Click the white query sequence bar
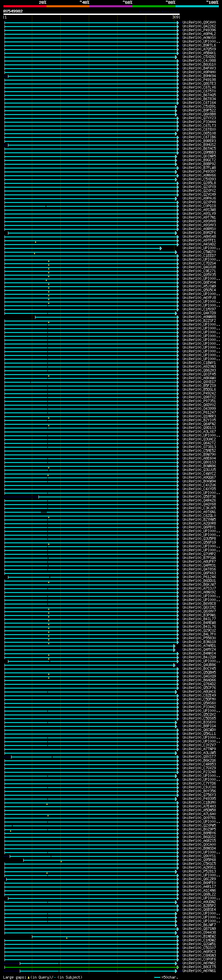The width and height of the screenshot is (222, 980). (x=92, y=14)
